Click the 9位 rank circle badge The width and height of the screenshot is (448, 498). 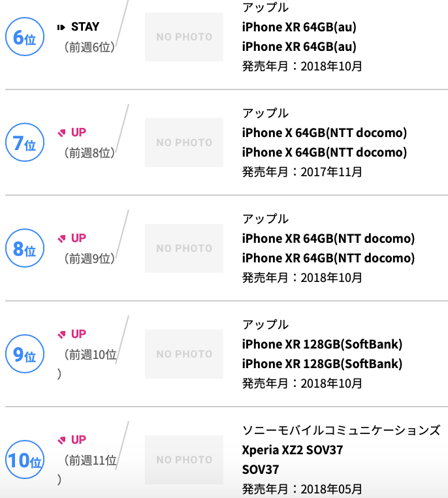pyautogui.click(x=25, y=354)
